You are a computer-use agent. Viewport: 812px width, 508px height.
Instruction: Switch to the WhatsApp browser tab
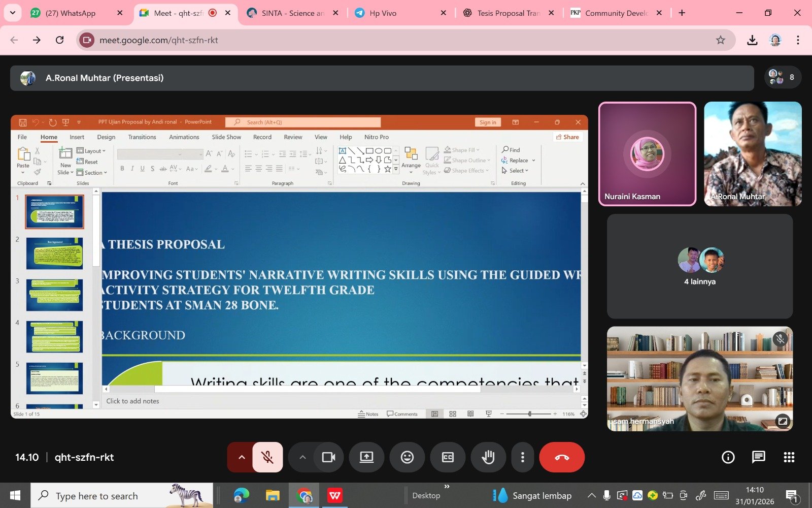[70, 13]
